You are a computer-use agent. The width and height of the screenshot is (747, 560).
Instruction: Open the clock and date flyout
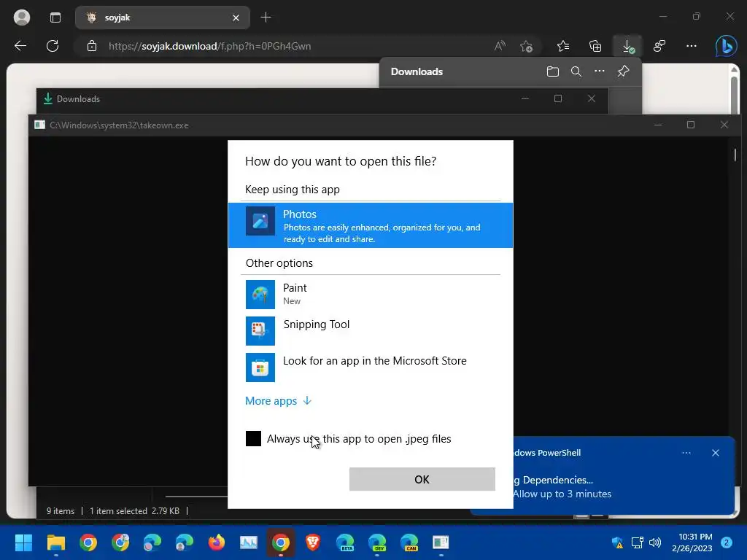point(692,542)
